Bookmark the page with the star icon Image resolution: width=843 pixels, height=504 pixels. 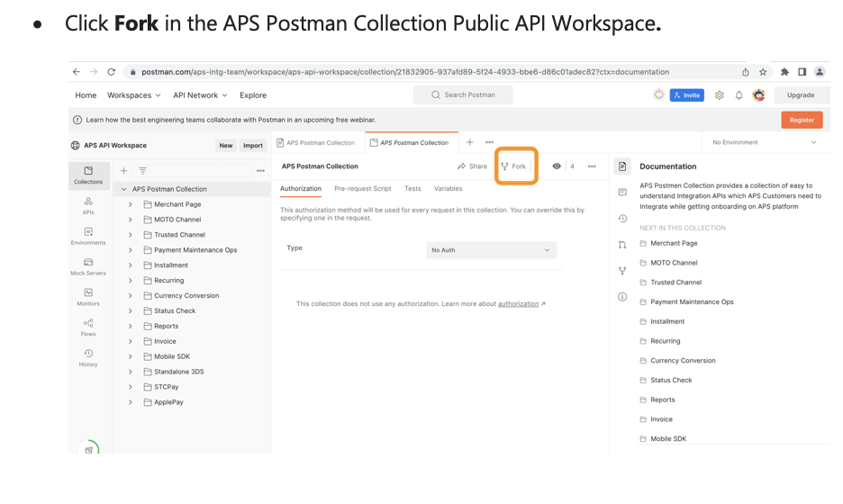762,71
